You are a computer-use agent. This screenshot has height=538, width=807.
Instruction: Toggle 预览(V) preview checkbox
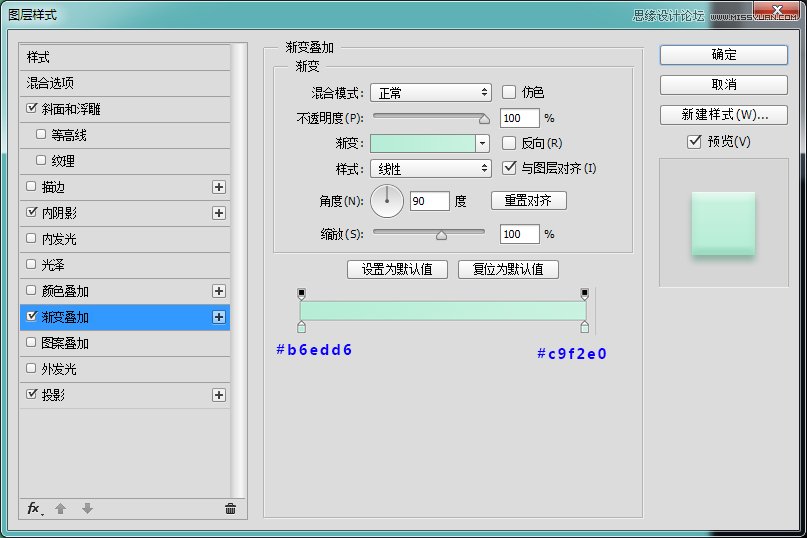694,142
